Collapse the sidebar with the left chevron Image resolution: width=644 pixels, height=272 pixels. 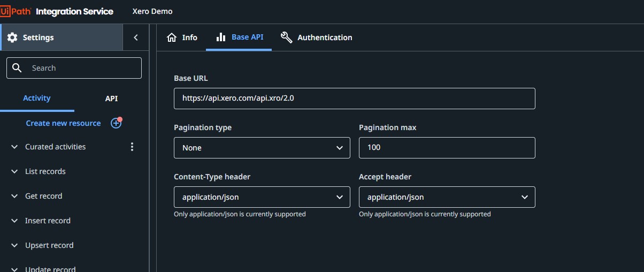136,37
